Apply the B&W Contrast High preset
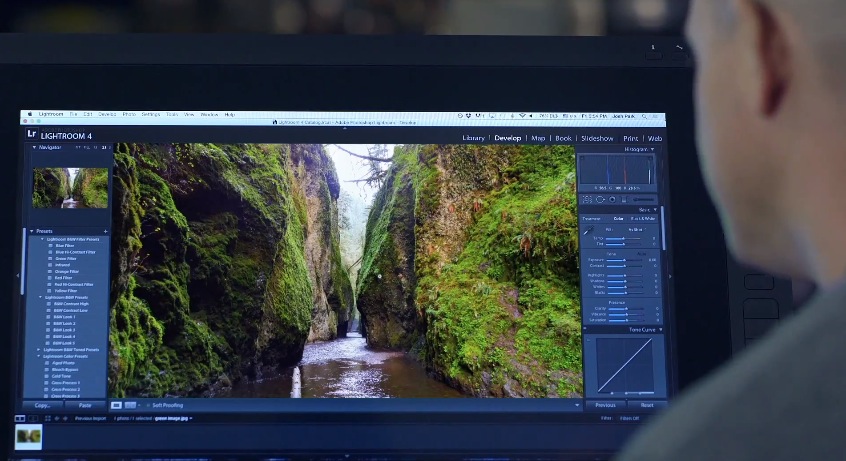This screenshot has width=846, height=461. (71, 304)
